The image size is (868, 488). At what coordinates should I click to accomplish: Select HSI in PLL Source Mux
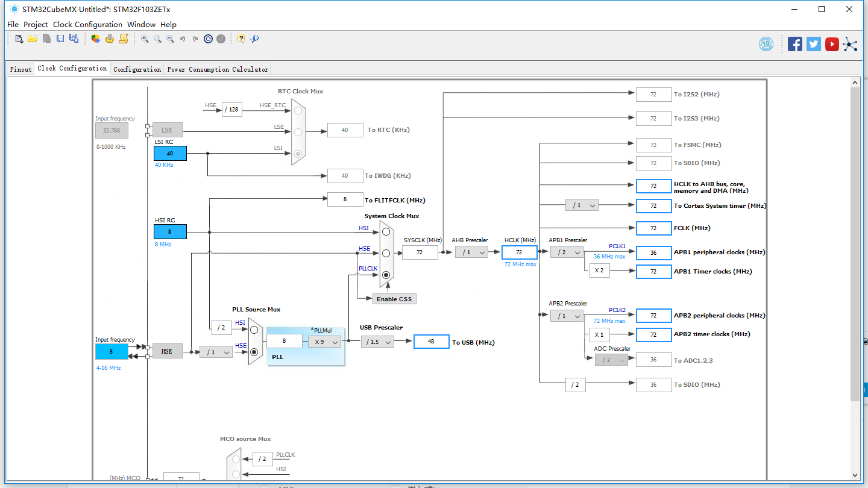254,330
